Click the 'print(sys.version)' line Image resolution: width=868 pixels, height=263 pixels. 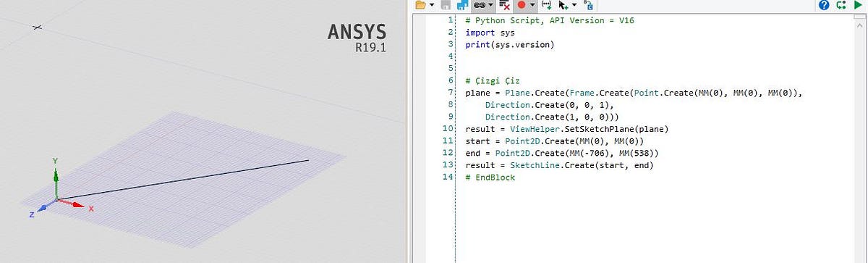point(509,45)
